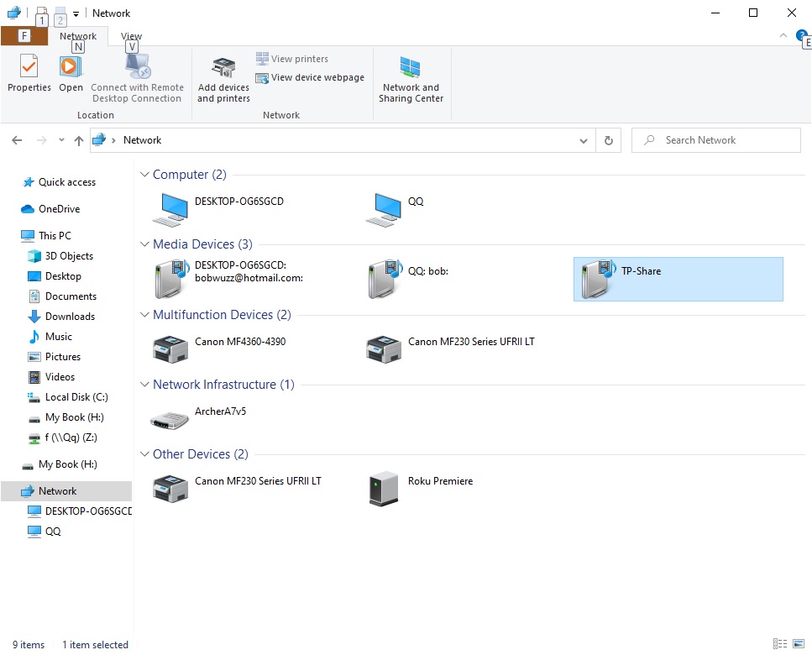
Task: Open the File tab
Action: (x=24, y=36)
